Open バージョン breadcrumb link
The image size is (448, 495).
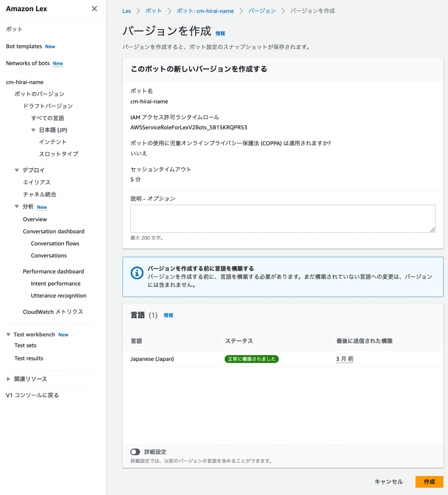tap(262, 11)
